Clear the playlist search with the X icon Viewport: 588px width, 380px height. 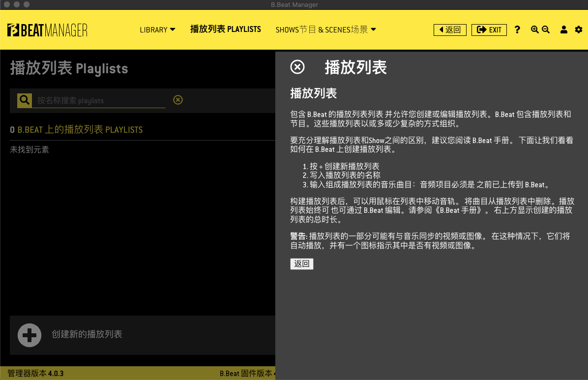[x=178, y=100]
